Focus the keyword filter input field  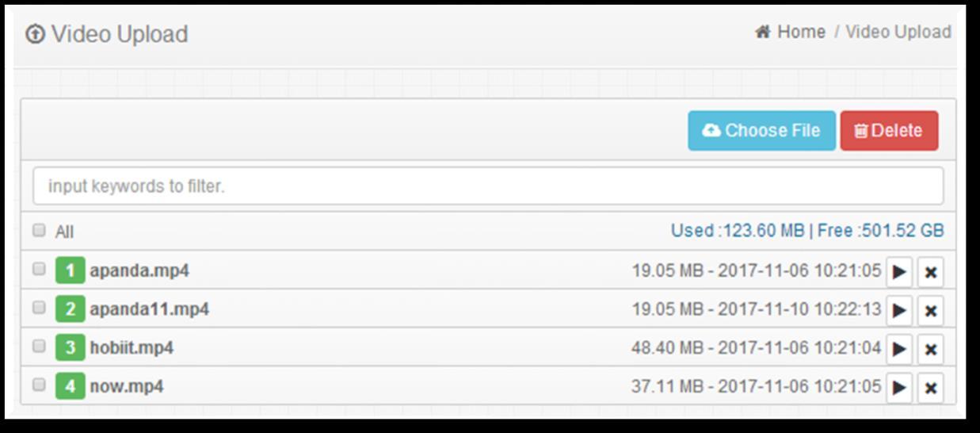pyautogui.click(x=488, y=186)
